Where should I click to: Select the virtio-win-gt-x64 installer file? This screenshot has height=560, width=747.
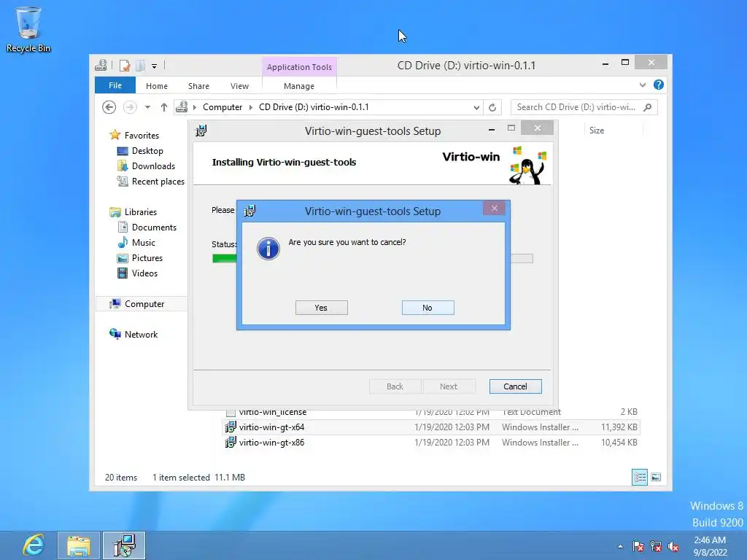coord(431,427)
